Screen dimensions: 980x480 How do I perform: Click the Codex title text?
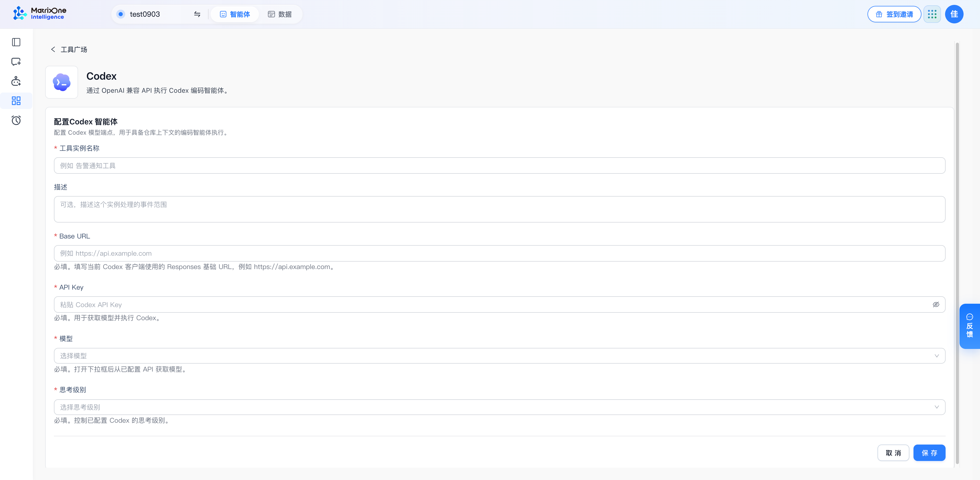[x=101, y=76]
